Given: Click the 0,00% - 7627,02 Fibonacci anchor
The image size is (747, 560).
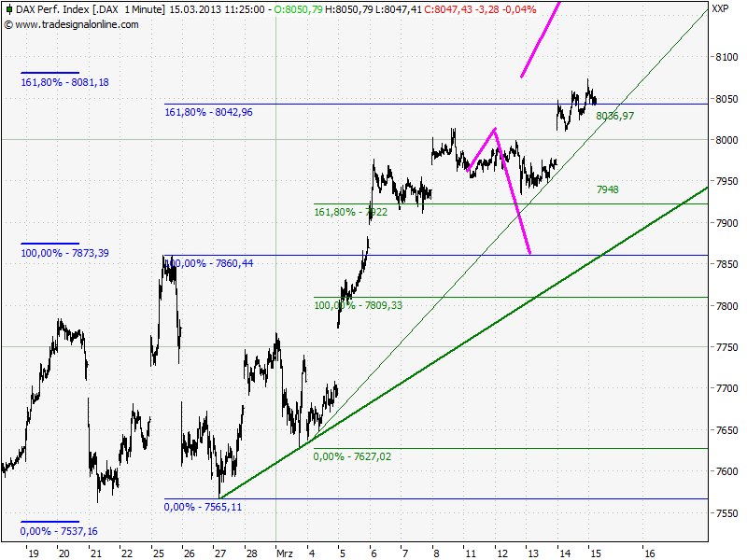Looking at the screenshot, I should [353, 456].
